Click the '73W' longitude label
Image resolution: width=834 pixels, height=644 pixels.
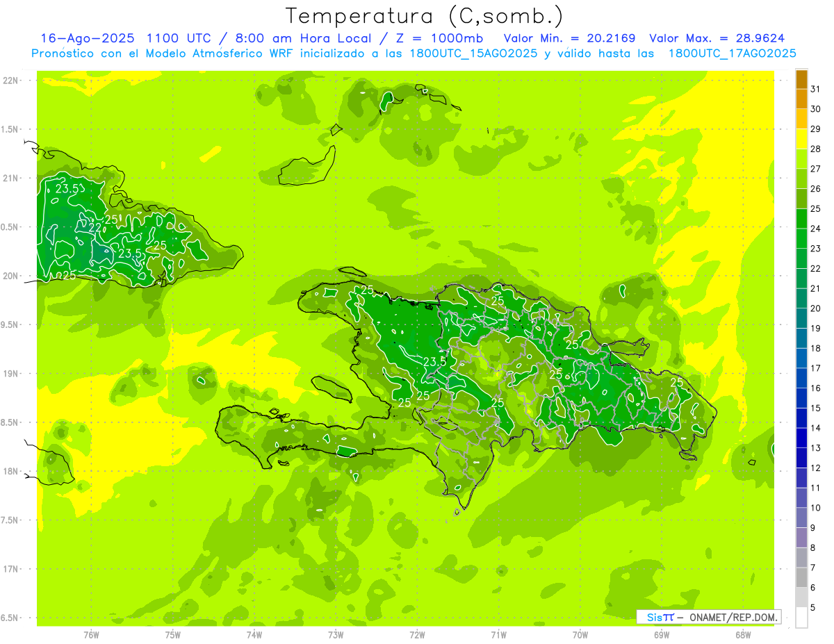pos(336,635)
